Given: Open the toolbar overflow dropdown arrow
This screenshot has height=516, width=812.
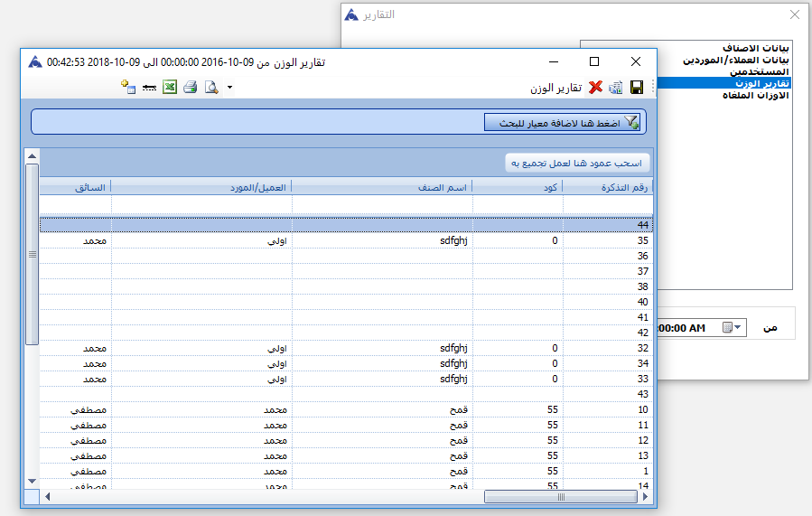Looking at the screenshot, I should tap(230, 87).
